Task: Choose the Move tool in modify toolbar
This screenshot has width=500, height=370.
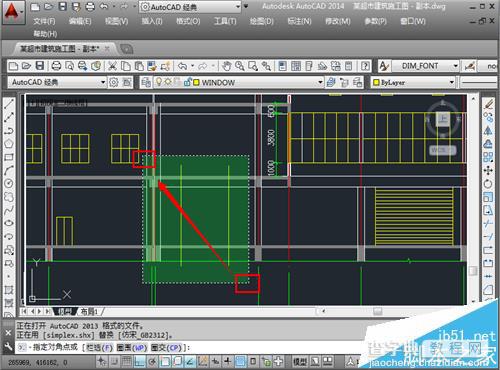Action: tap(488, 171)
